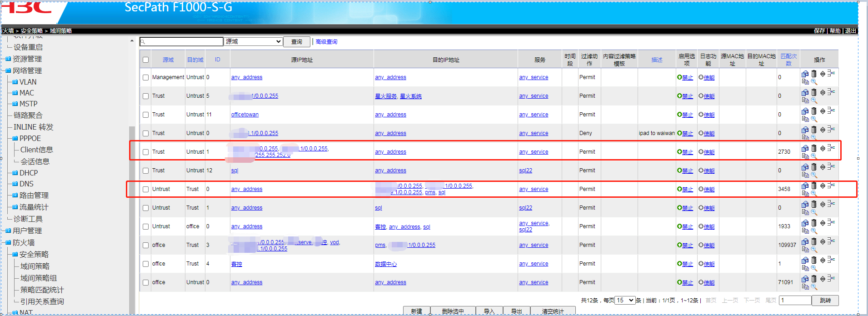Select the checkbox for Trust to Untrust ID 5
This screenshot has width=868, height=316.
(145, 96)
